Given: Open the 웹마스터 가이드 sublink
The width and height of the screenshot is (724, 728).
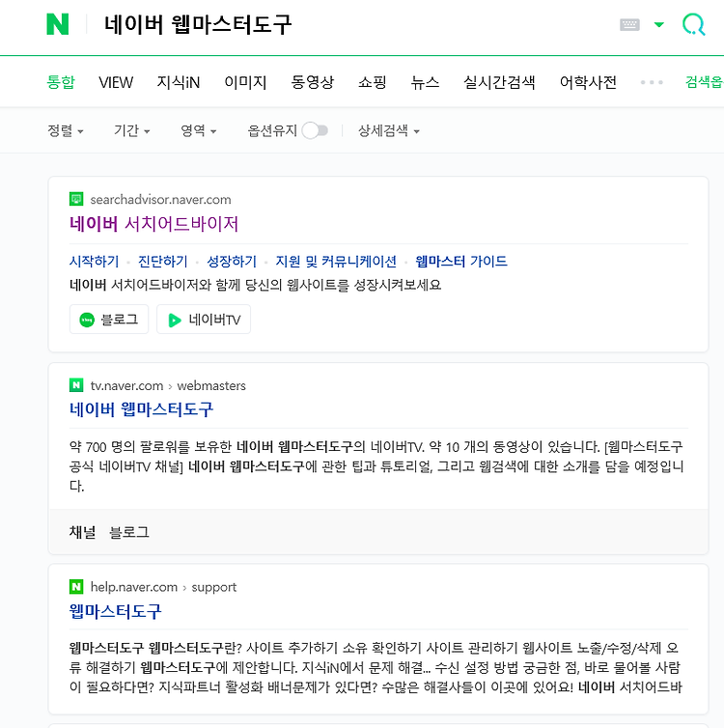Looking at the screenshot, I should click(461, 262).
